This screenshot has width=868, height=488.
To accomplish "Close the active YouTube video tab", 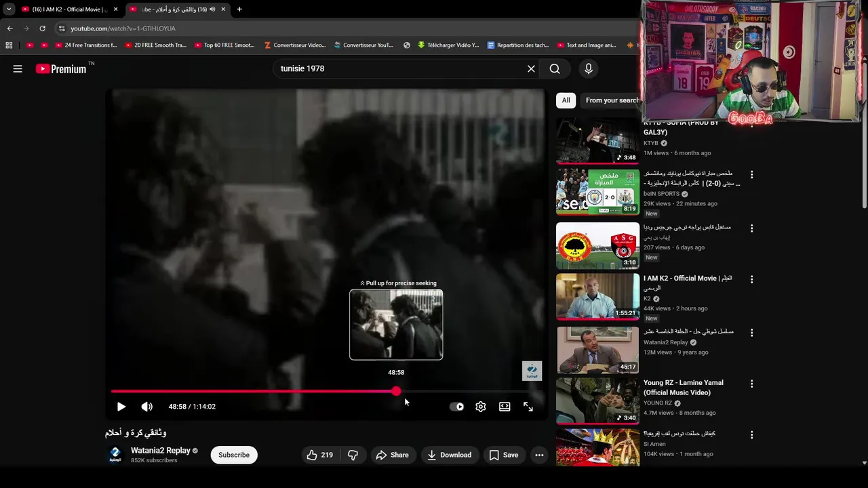I will point(223,9).
